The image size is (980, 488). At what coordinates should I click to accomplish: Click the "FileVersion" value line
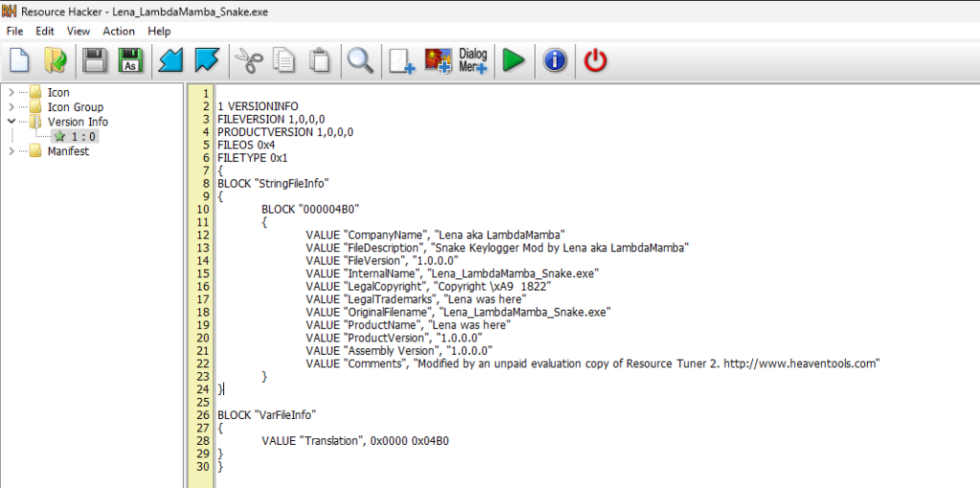coord(383,260)
